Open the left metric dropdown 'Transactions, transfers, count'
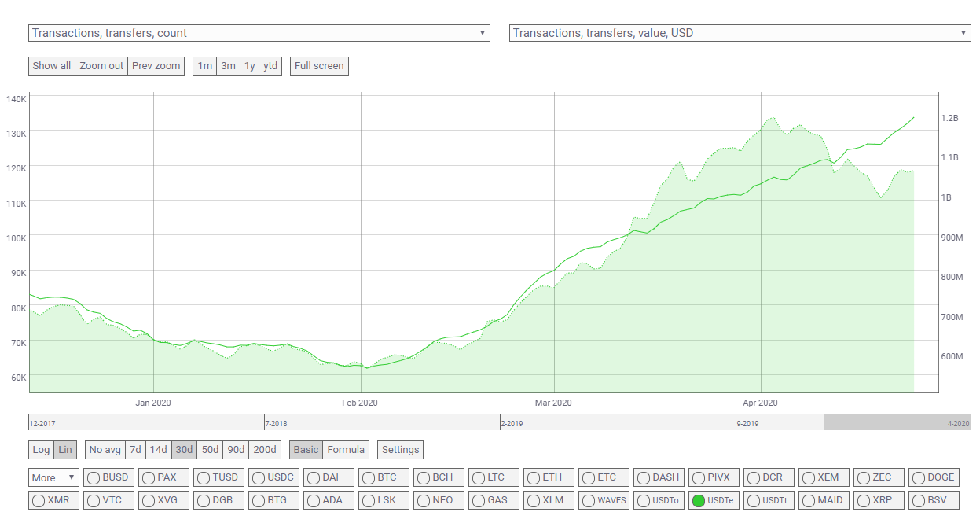 [x=259, y=33]
